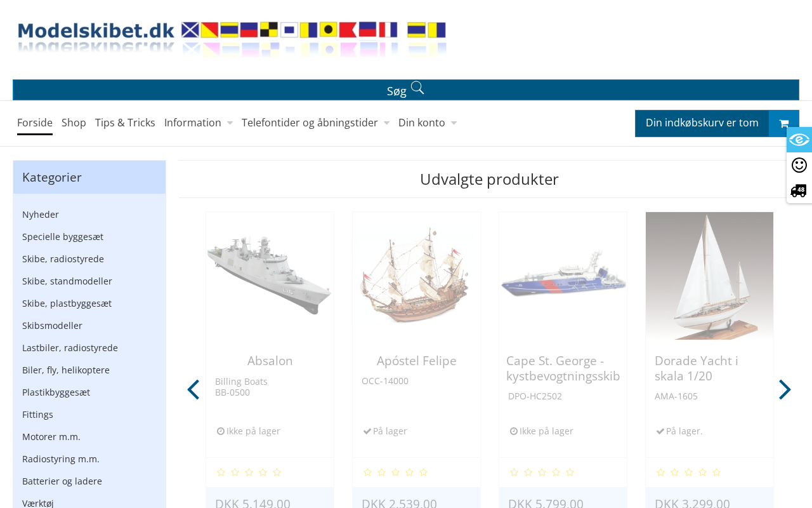This screenshot has width=812, height=508.
Task: Rate Dorade Yacht with fifth star
Action: (717, 472)
